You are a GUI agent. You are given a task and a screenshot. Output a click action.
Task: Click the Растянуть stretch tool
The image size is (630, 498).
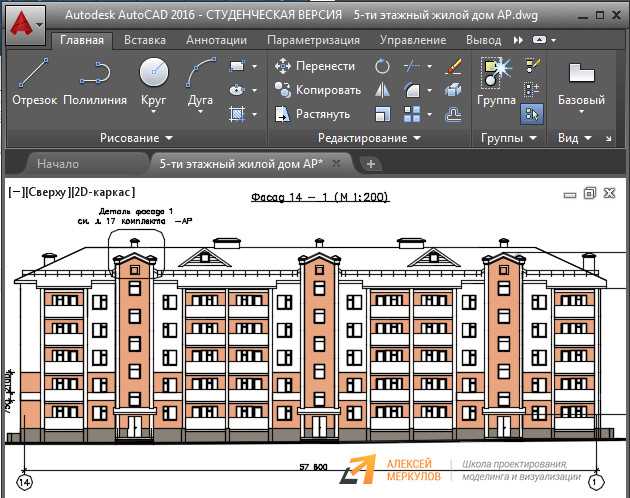click(313, 114)
